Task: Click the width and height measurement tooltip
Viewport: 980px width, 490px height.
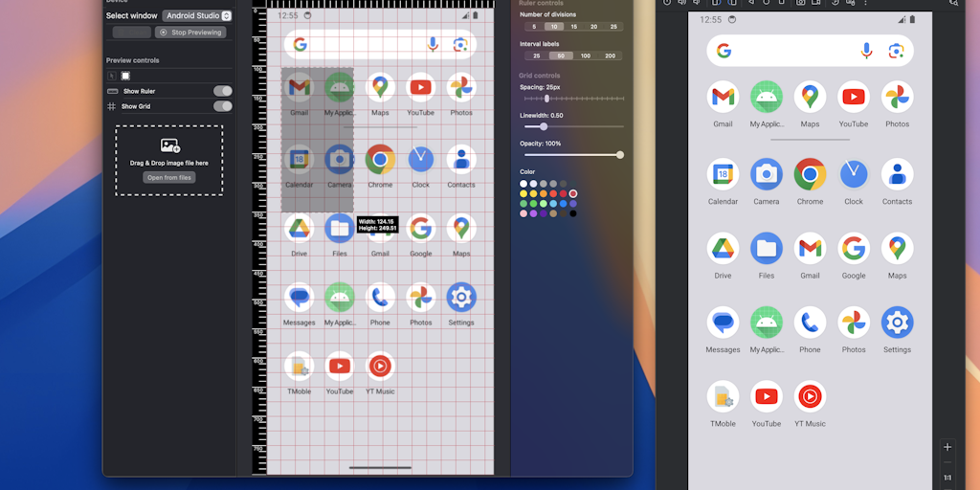Action: [x=377, y=225]
